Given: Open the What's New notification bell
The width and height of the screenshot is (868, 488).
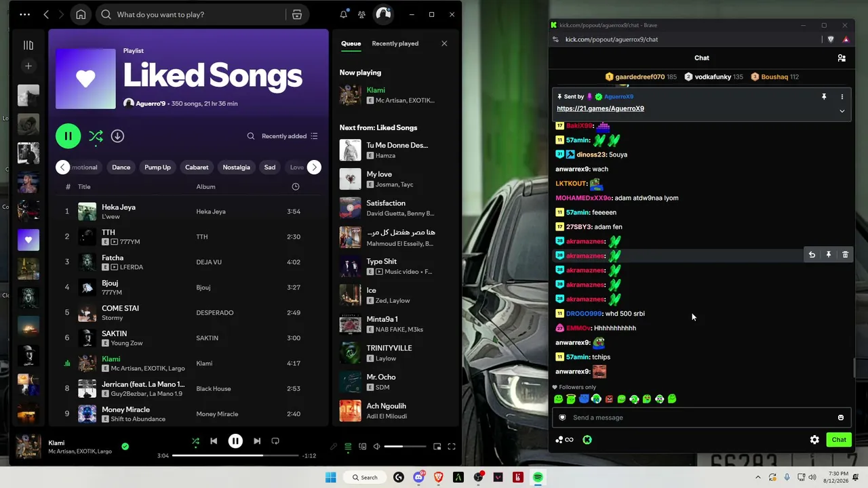Looking at the screenshot, I should coord(344,14).
